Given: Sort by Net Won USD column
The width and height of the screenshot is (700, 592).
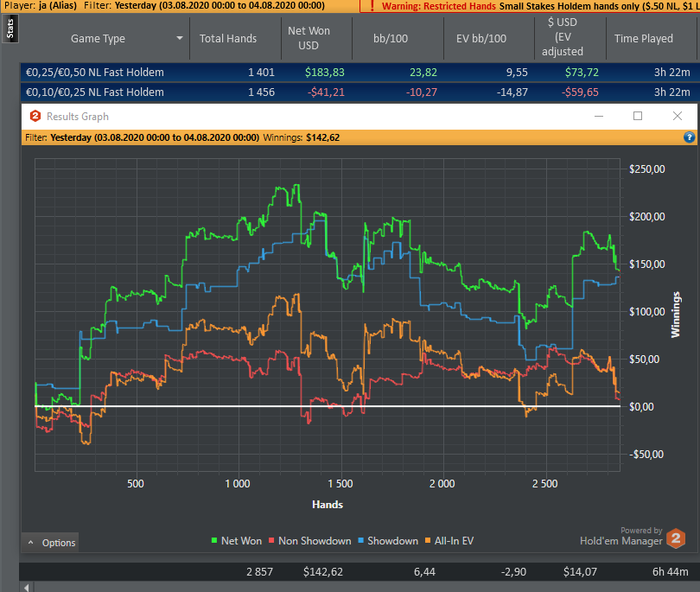Looking at the screenshot, I should 308,38.
